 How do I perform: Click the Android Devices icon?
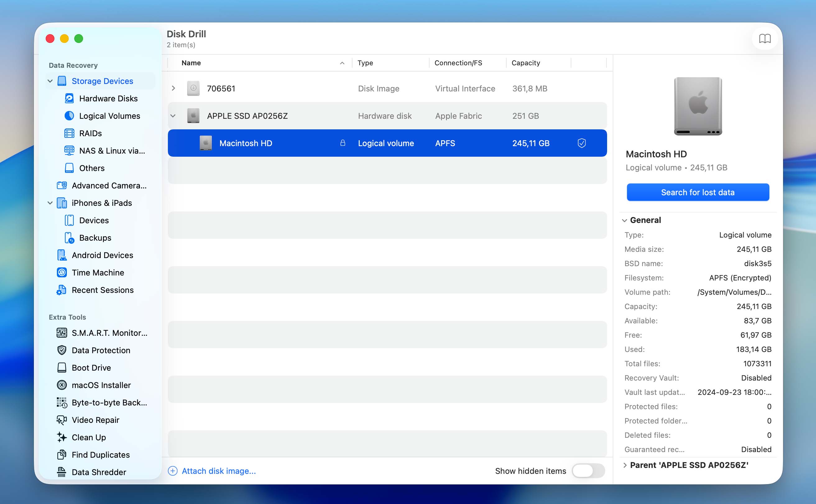click(x=62, y=255)
